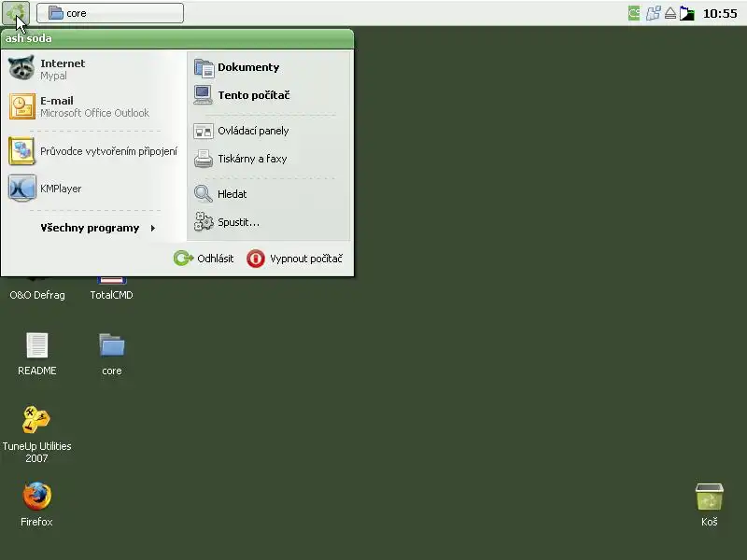Screen dimensions: 747x560
Task: Expand the Všechny programy submenu
Action: click(x=98, y=228)
